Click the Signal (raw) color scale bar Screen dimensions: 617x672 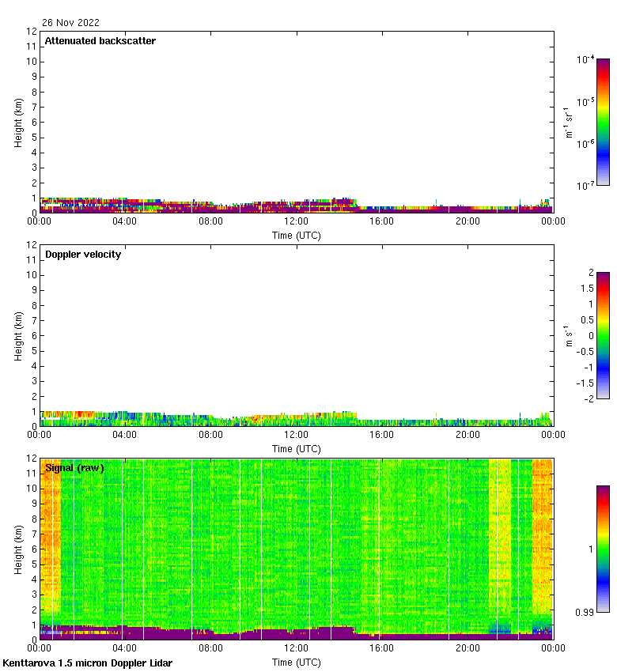tap(603, 549)
